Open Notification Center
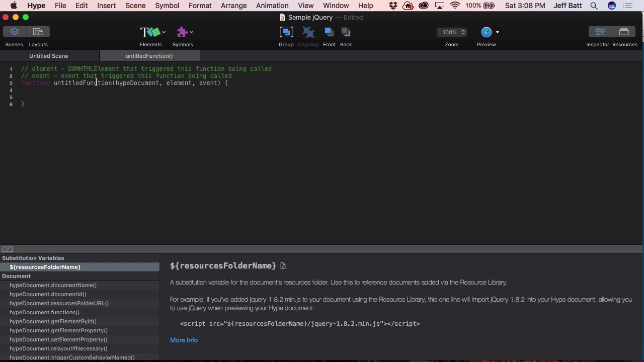 (628, 6)
